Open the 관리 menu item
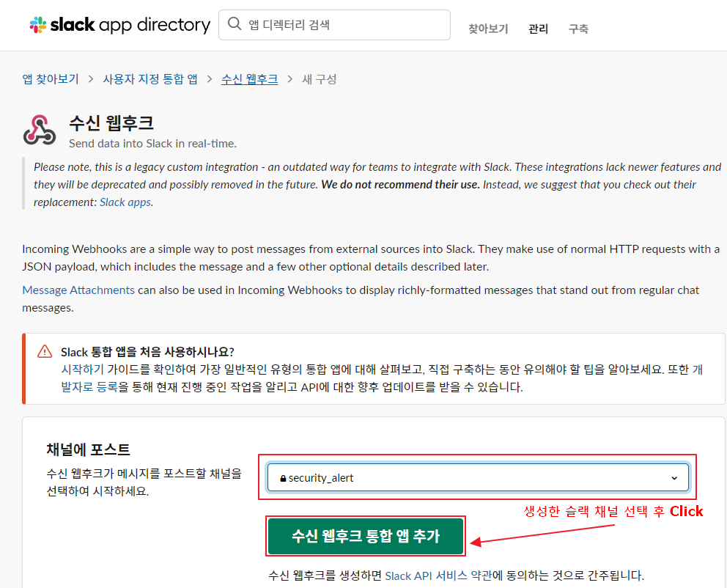 click(538, 29)
